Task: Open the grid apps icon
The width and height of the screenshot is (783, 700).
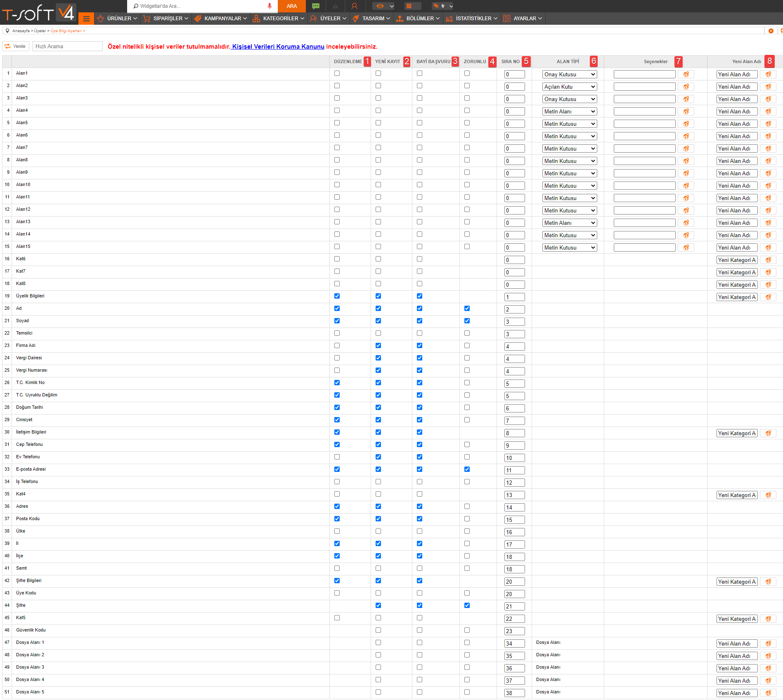Action: click(x=409, y=6)
